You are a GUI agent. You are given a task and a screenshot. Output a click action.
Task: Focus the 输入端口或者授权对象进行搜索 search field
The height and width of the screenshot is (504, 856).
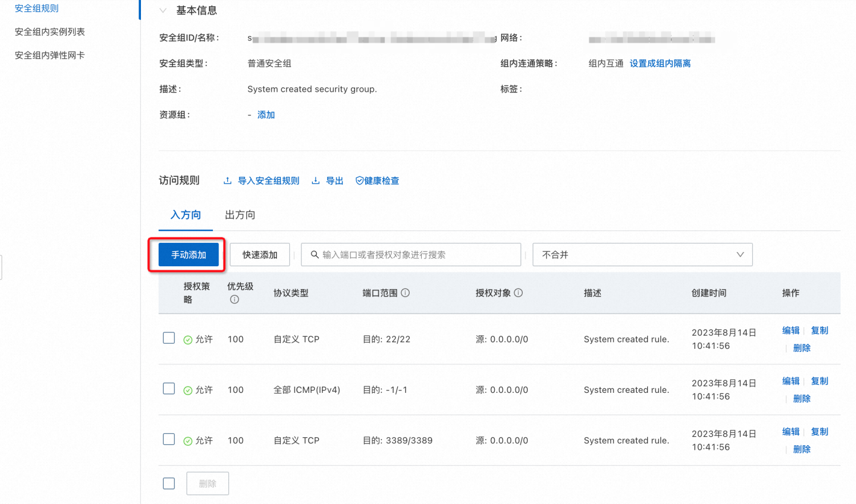pos(411,255)
